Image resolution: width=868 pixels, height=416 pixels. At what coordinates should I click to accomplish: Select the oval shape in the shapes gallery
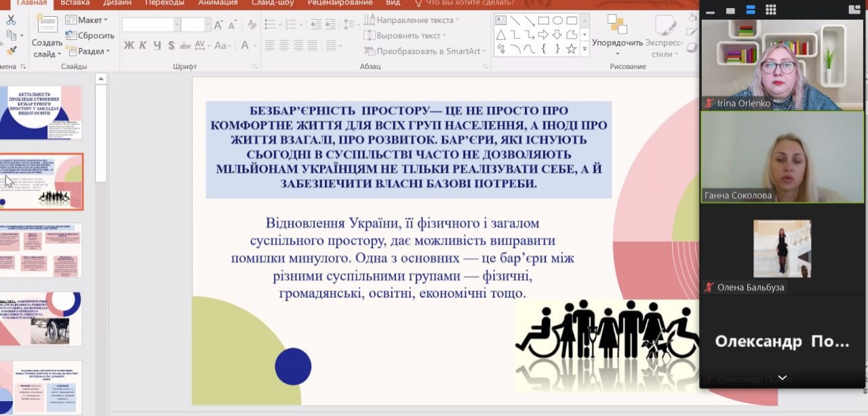[x=557, y=20]
